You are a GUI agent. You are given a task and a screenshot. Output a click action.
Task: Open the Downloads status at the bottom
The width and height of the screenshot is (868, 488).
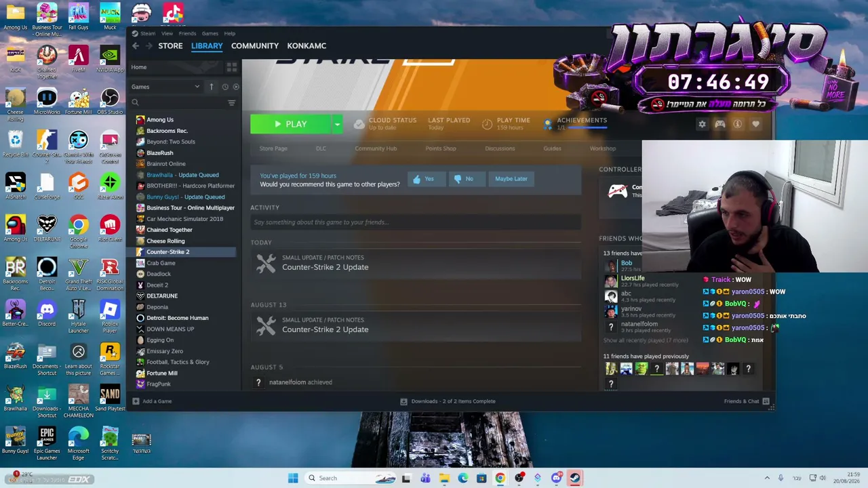448,401
